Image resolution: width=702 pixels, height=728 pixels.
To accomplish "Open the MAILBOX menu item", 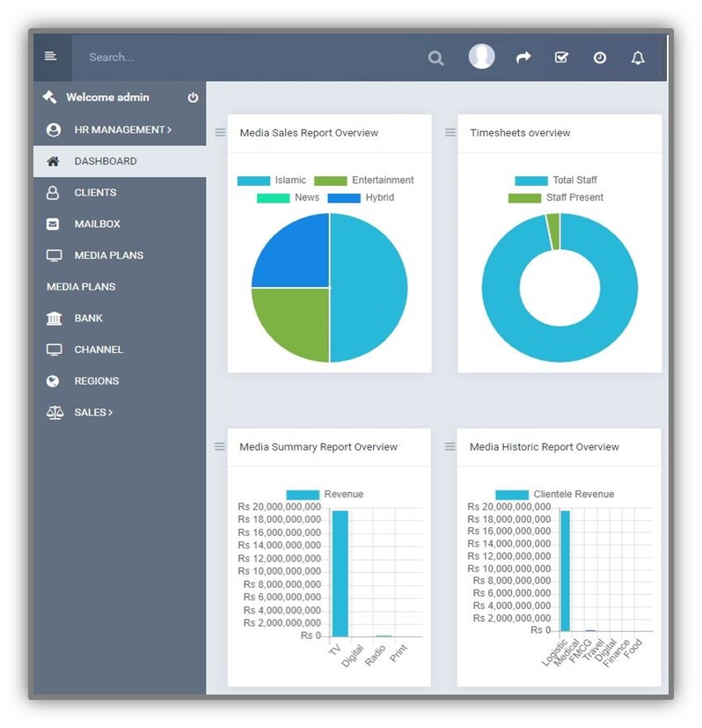I will 120,224.
